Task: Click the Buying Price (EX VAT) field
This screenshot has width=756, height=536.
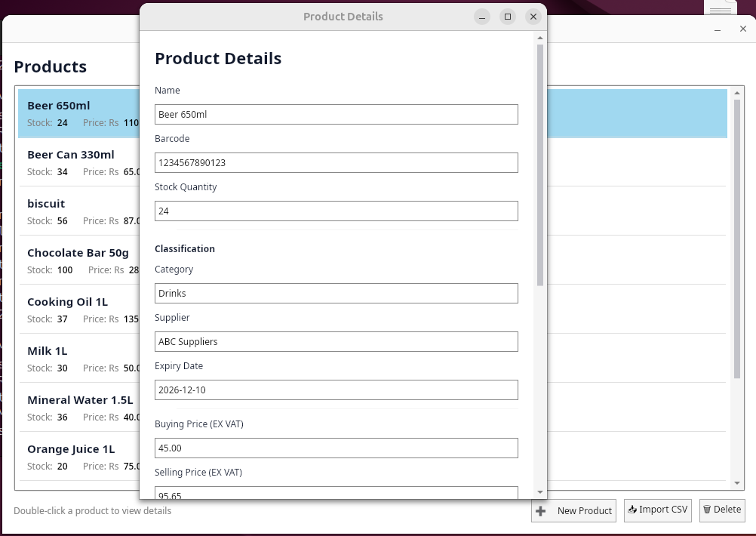Action: click(x=336, y=448)
